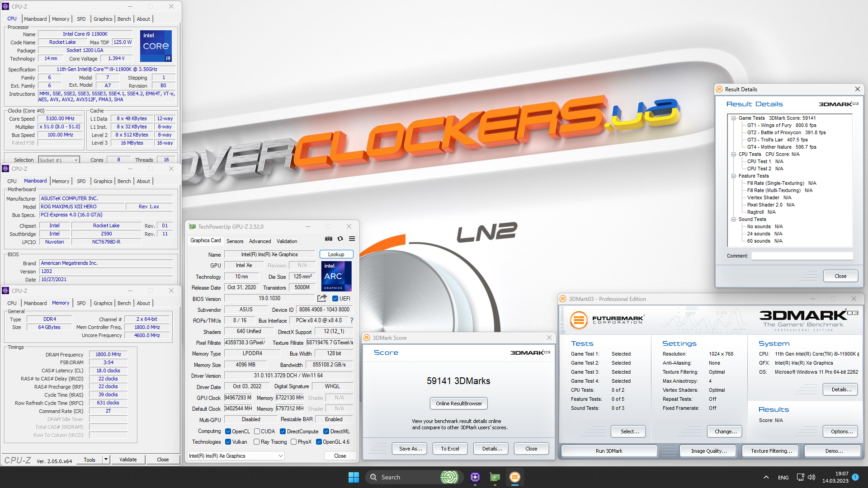
Task: Click the Run 3DMark button
Action: pos(609,451)
